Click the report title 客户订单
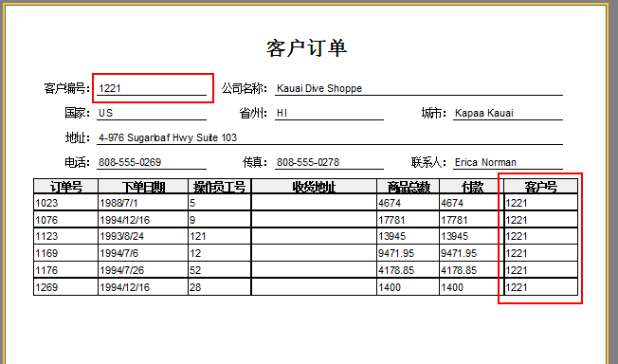The height and width of the screenshot is (364, 618). point(306,48)
